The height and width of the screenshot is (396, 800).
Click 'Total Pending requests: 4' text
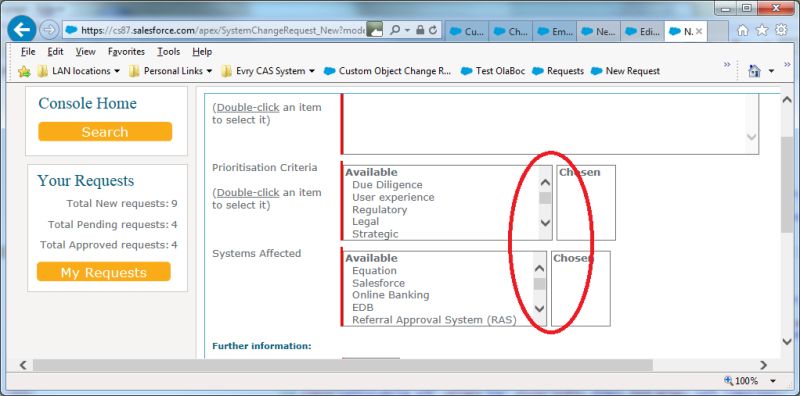(x=113, y=225)
